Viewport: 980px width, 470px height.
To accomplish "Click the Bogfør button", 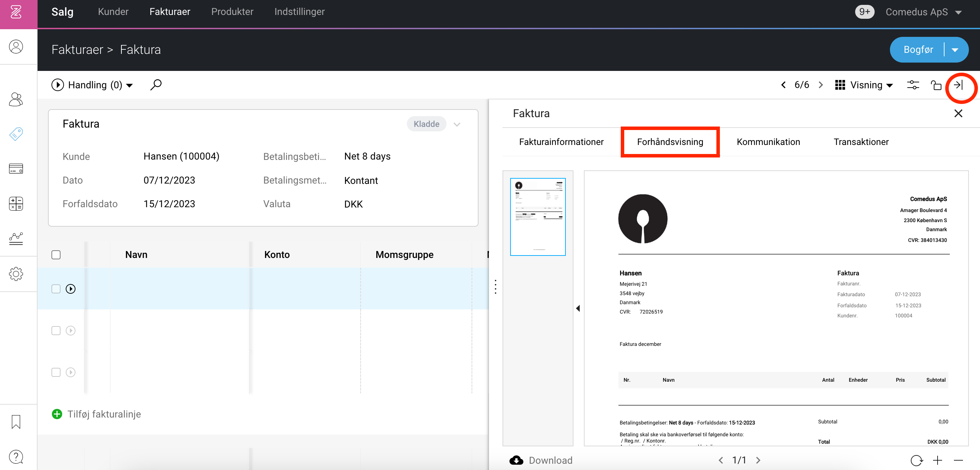I will tap(918, 50).
